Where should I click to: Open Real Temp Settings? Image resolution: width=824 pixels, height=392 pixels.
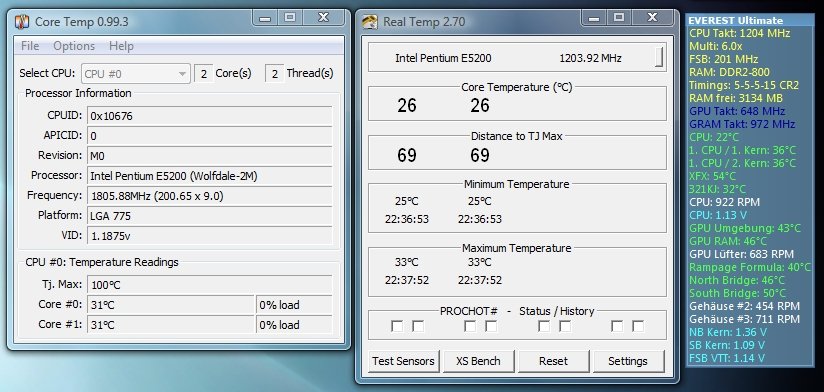point(628,361)
